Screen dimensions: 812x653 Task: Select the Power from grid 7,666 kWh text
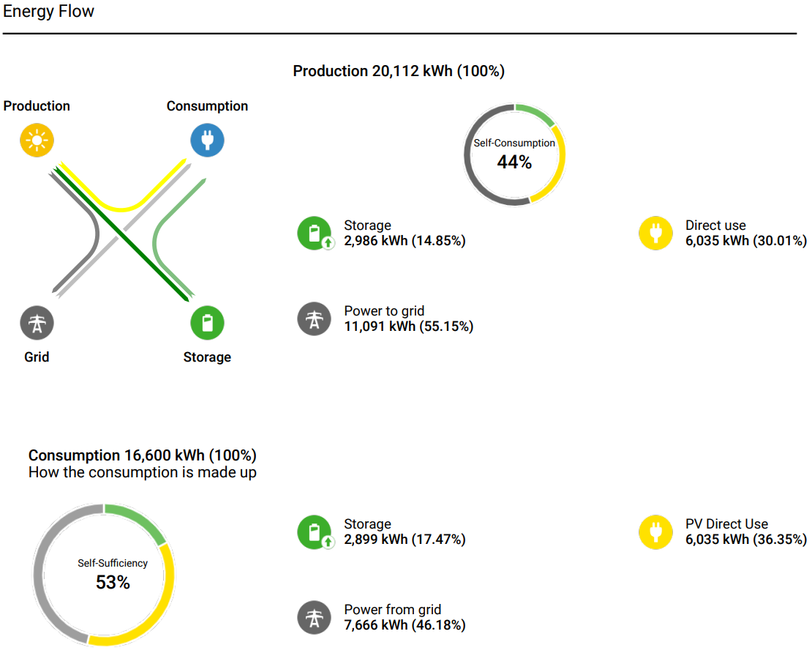coord(405,617)
